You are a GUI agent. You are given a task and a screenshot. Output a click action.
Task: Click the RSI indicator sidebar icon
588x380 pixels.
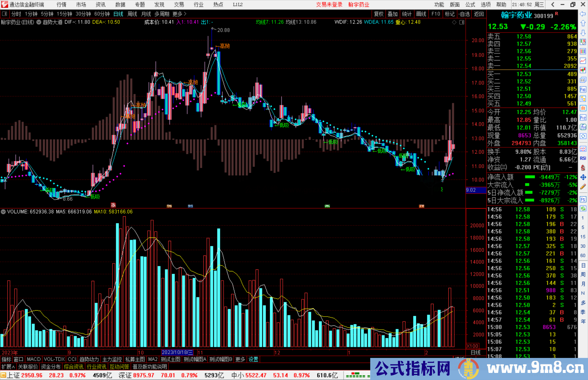583,158
